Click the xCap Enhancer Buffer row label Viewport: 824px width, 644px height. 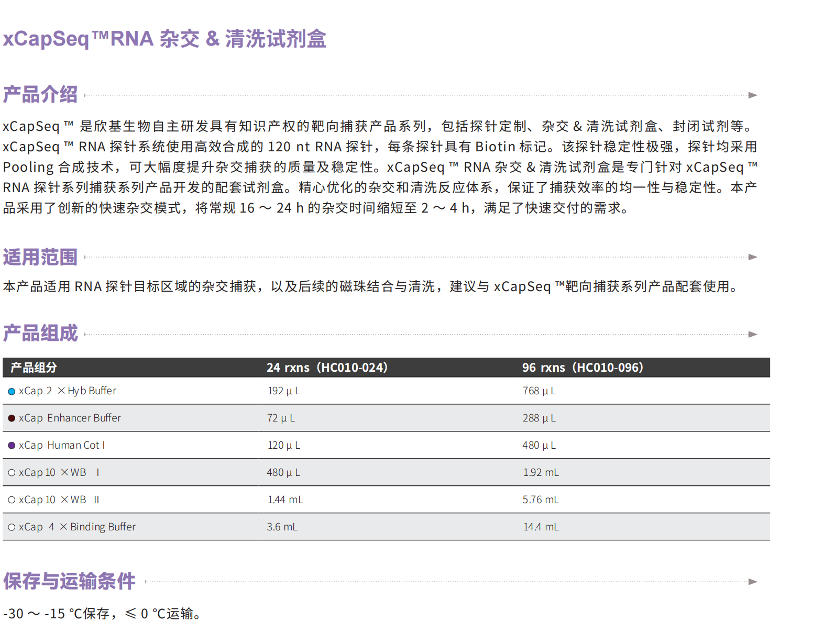pos(70,418)
